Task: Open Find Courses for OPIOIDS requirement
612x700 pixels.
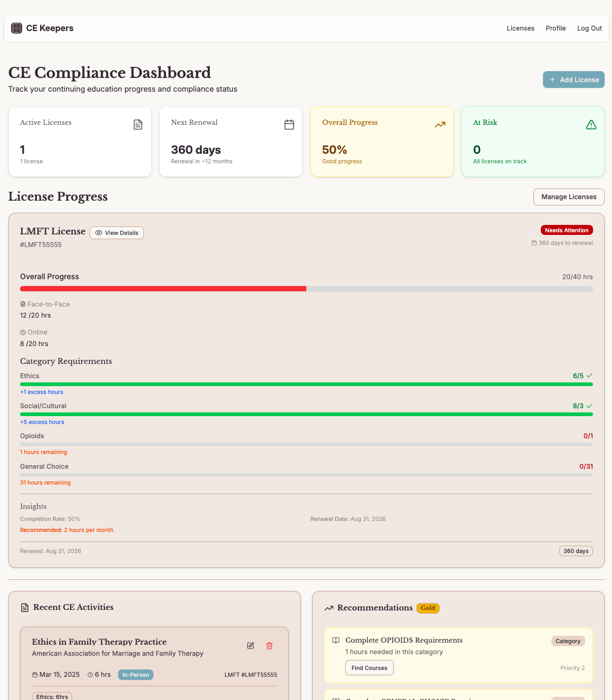Action: 369,667
